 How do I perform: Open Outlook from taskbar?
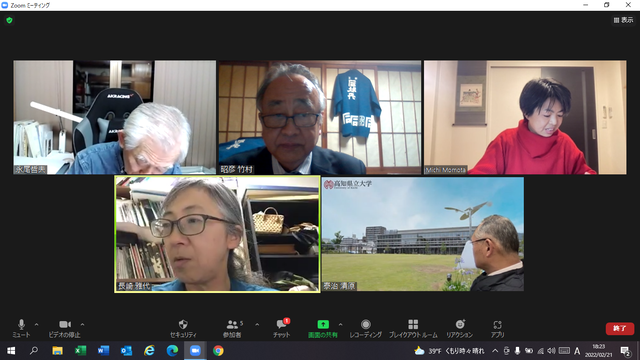click(x=126, y=351)
